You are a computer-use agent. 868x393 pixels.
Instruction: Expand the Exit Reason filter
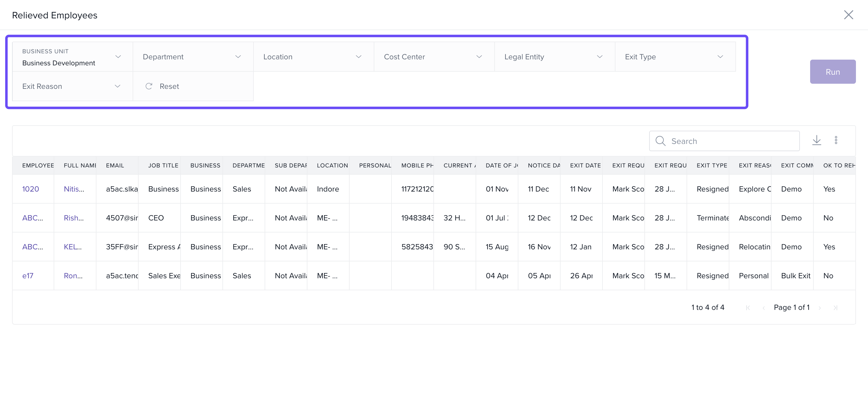click(72, 86)
